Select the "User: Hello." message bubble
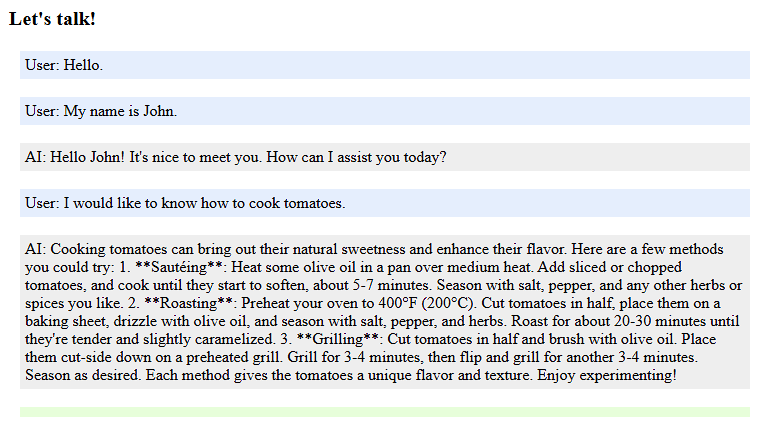Viewport: 770px width, 443px height. click(384, 65)
